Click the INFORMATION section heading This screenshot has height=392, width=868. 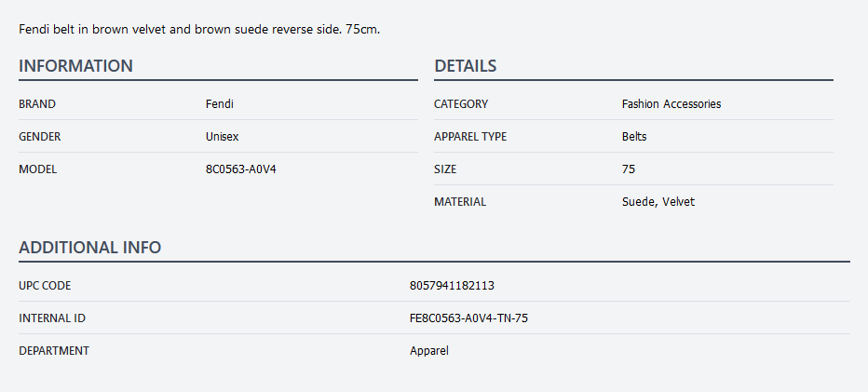(x=75, y=66)
